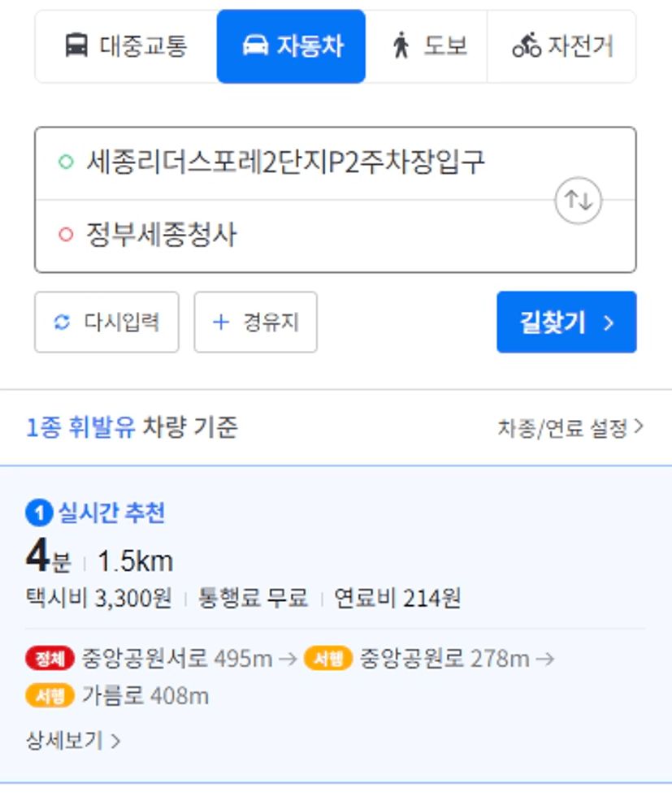The width and height of the screenshot is (672, 796).
Task: Click the car icon on 자동차 tab
Action: (255, 45)
